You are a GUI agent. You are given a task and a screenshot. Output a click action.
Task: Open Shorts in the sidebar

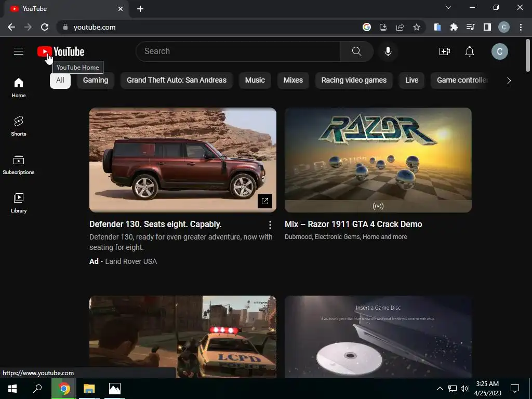19,126
